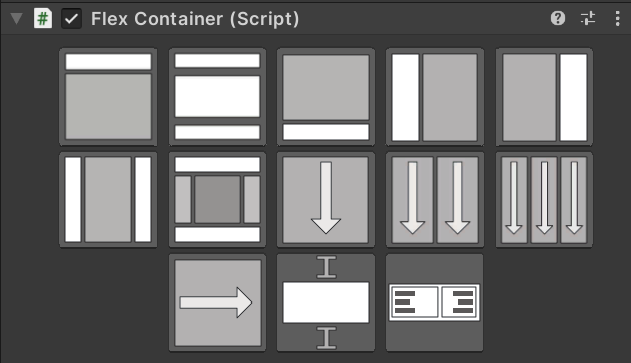Choose the vertically centered box preset
This screenshot has width=631, height=363.
click(x=326, y=303)
